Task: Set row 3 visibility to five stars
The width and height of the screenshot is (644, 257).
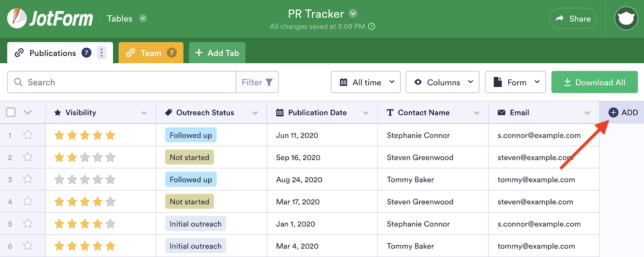Action: pos(110,180)
